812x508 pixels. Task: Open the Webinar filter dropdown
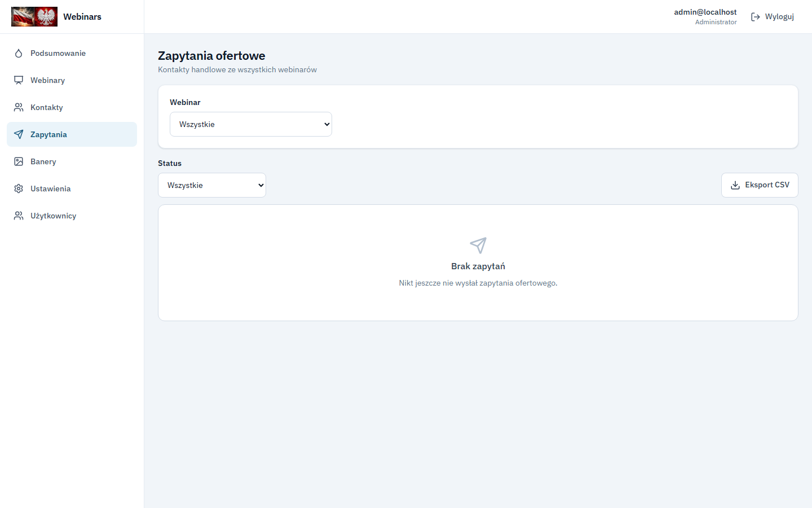click(251, 124)
